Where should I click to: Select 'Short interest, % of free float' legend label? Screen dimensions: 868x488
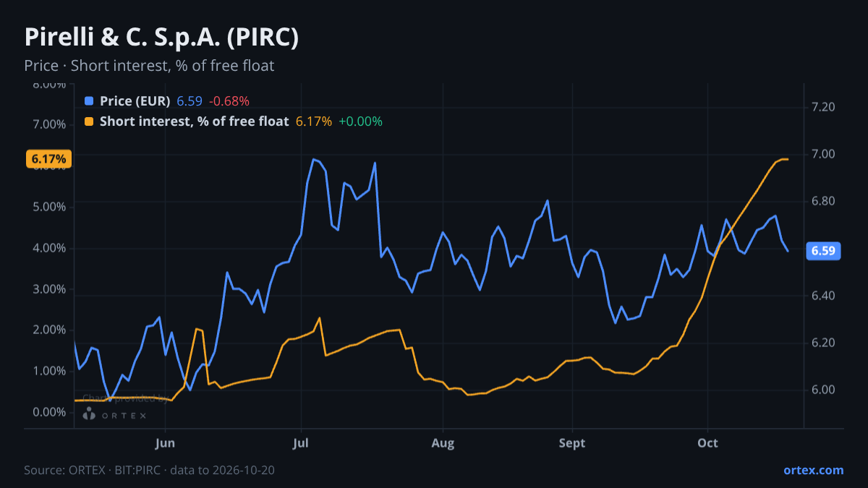point(194,121)
